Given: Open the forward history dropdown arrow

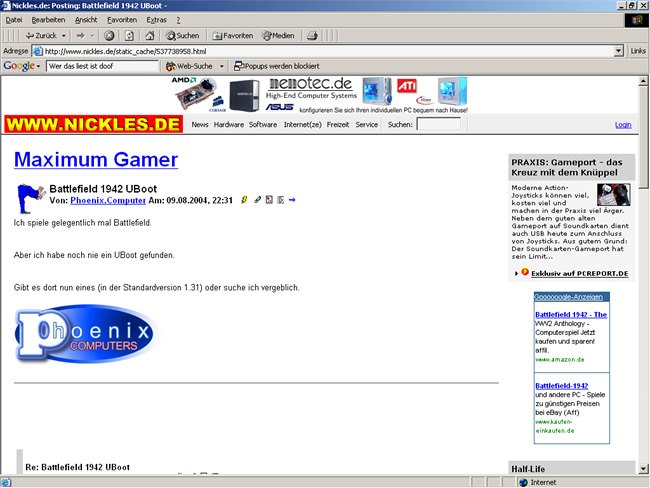Looking at the screenshot, I should coord(92,36).
